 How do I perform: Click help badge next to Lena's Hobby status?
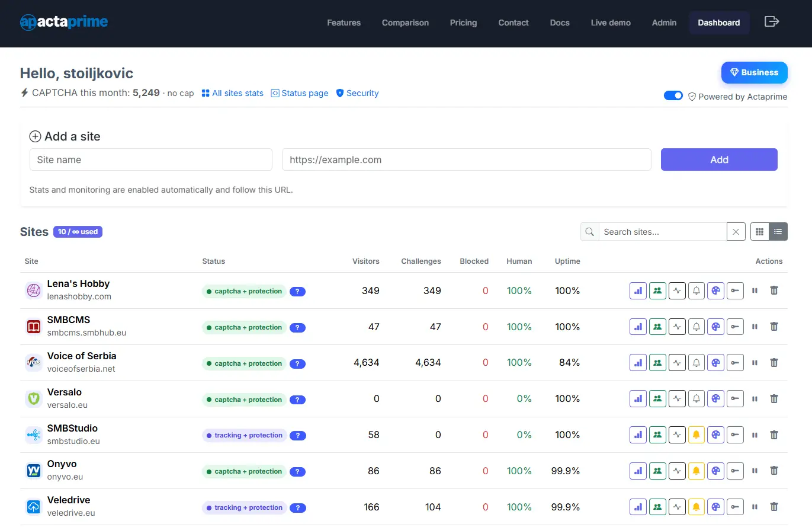(297, 291)
